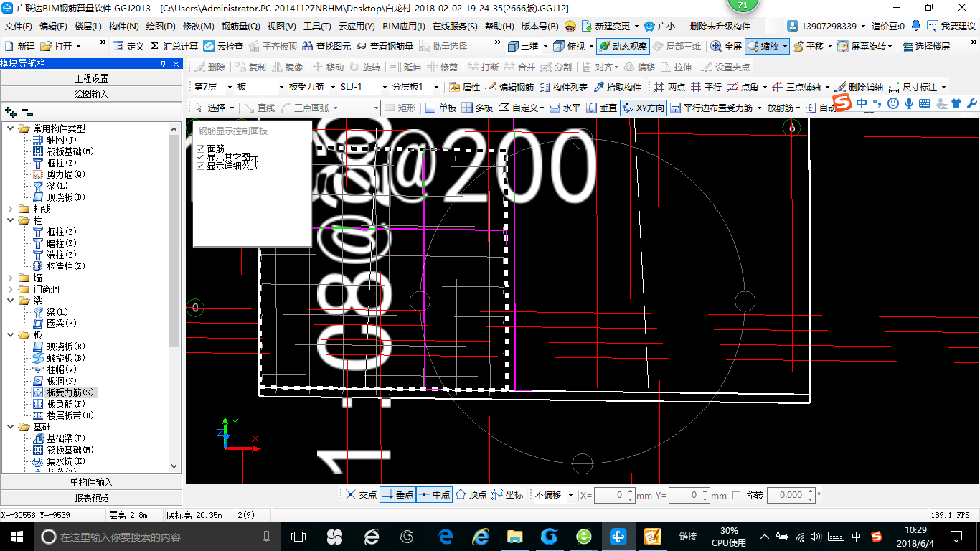Open the 工具(T) menu
Screen dimensions: 980x551
pyautogui.click(x=317, y=26)
